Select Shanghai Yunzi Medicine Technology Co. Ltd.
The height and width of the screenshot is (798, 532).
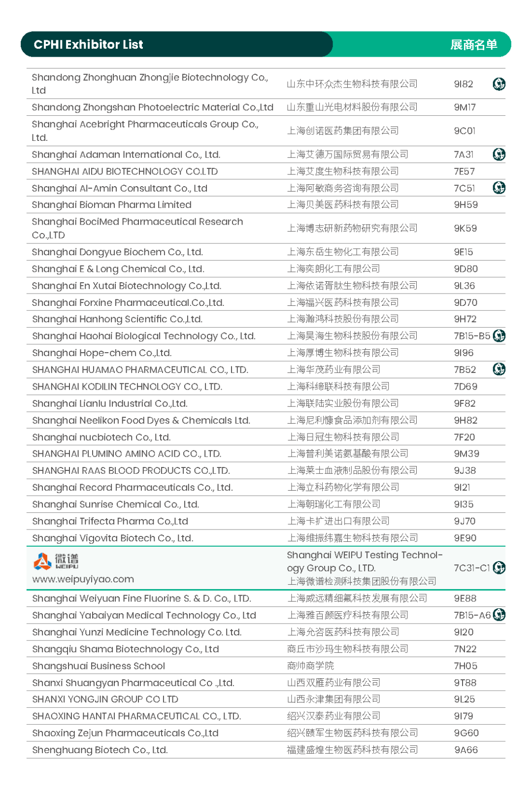[136, 632]
